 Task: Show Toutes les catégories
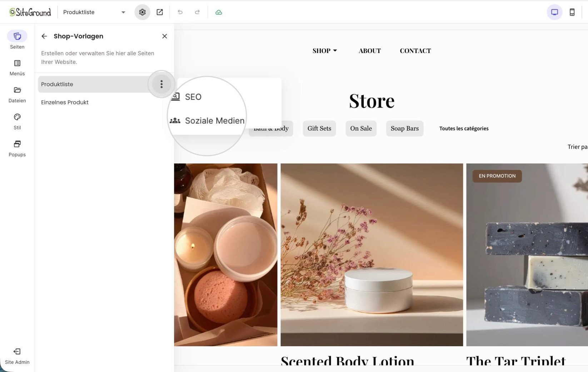(x=464, y=128)
